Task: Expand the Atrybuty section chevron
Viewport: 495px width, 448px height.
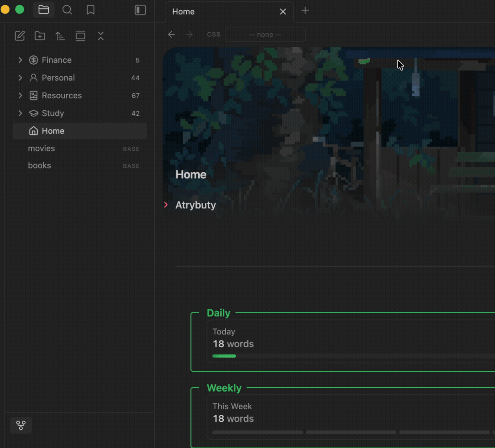Action: coord(166,205)
